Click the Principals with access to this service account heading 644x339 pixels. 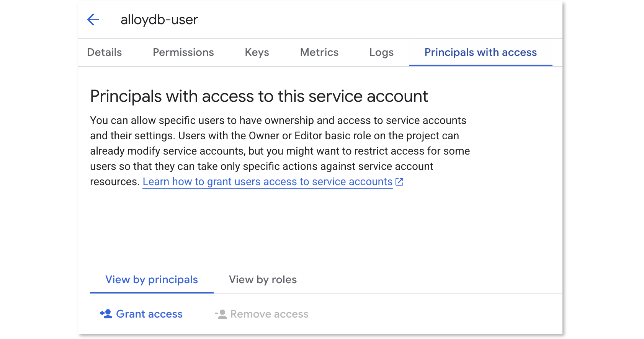(x=259, y=96)
